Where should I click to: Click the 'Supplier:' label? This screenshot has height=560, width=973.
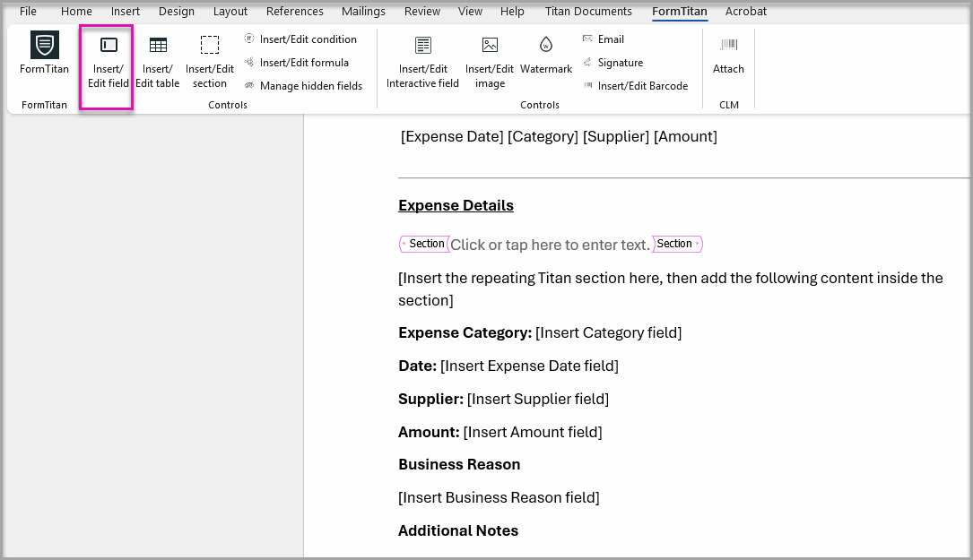[431, 399]
